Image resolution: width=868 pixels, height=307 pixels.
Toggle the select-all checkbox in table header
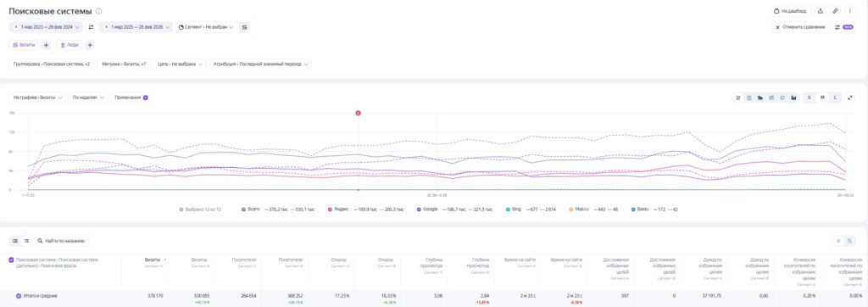[x=12, y=260]
